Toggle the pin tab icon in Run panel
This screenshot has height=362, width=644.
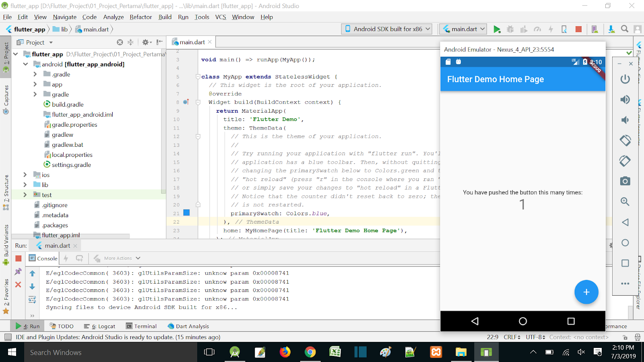coord(18,272)
